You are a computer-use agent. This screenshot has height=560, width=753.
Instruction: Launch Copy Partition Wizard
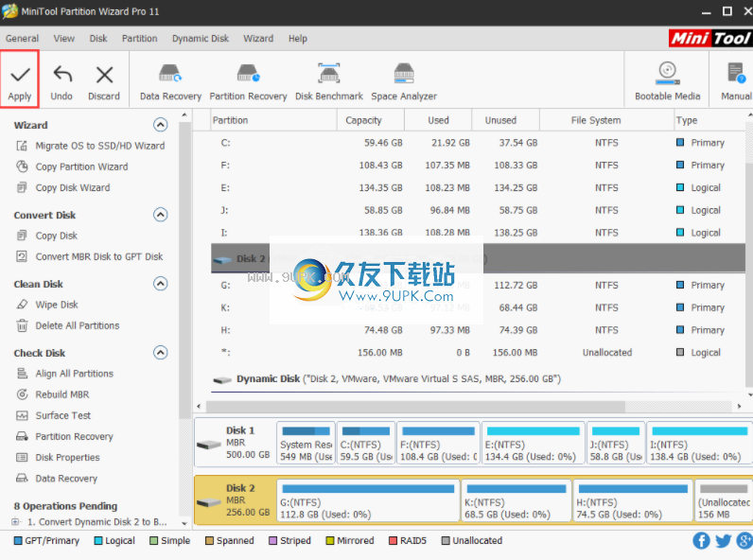coord(73,166)
